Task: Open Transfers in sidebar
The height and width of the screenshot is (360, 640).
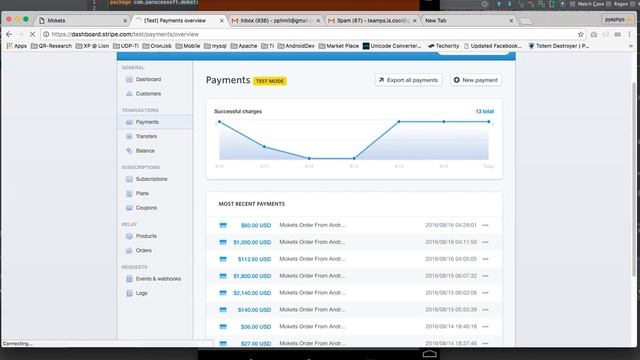Action: (x=141, y=136)
